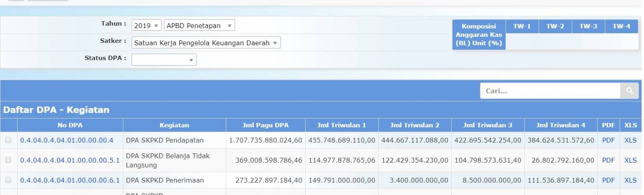
Task: Download PDF for DPA SKPKD Penerimaan
Action: (608, 180)
